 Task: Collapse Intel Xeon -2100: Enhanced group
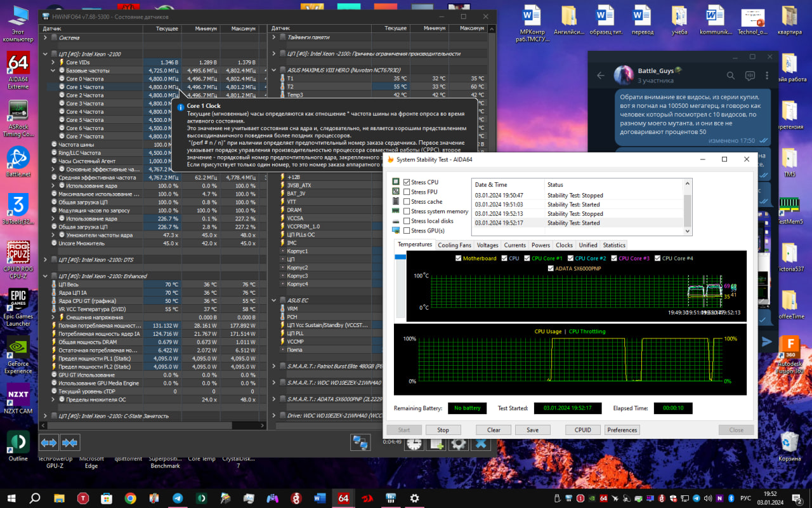[x=46, y=276]
